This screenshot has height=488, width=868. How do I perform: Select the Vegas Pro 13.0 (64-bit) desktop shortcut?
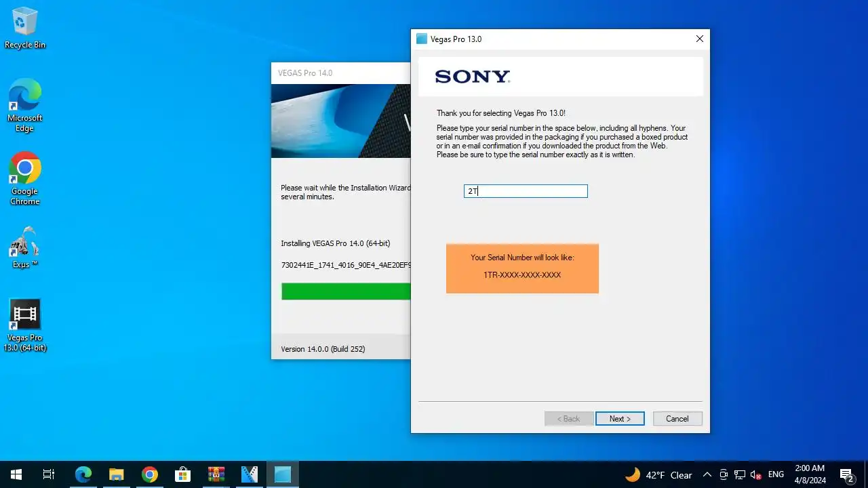pos(25,326)
